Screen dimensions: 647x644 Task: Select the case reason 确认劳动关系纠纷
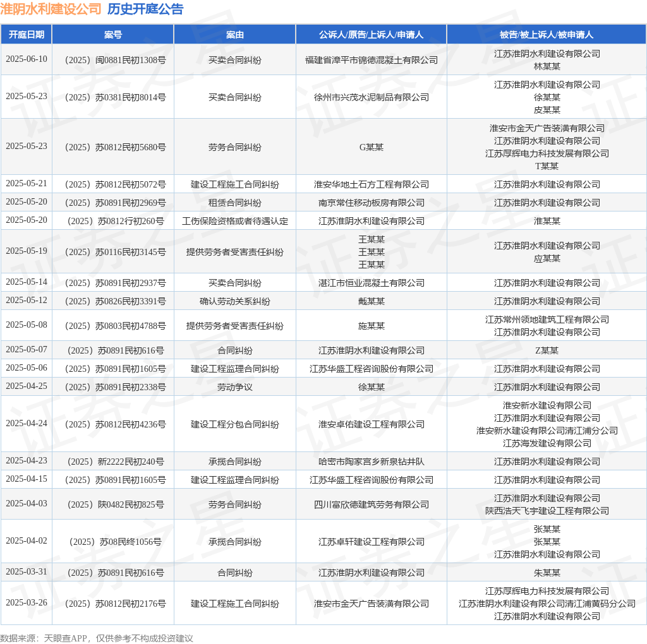tap(235, 301)
